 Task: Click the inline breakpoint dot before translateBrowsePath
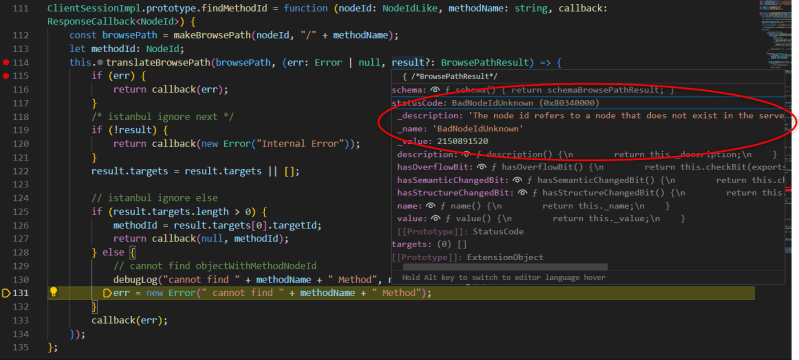click(x=100, y=63)
